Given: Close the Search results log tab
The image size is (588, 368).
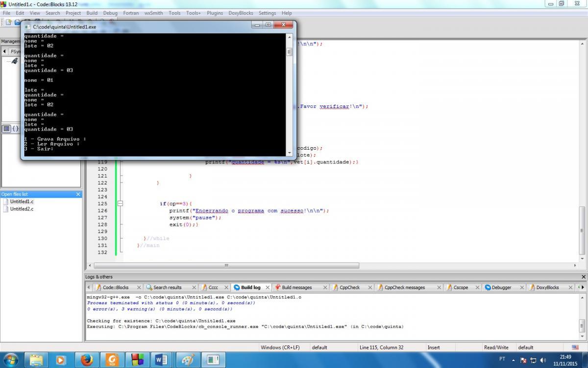Looking at the screenshot, I should 194,288.
